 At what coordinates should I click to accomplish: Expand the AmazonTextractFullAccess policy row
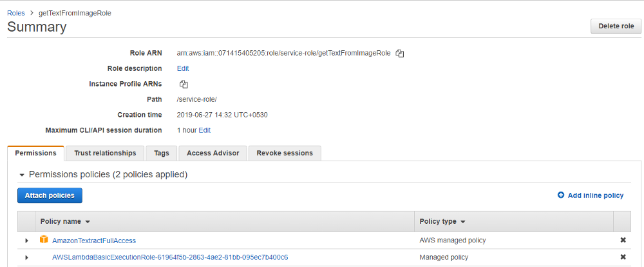26,241
